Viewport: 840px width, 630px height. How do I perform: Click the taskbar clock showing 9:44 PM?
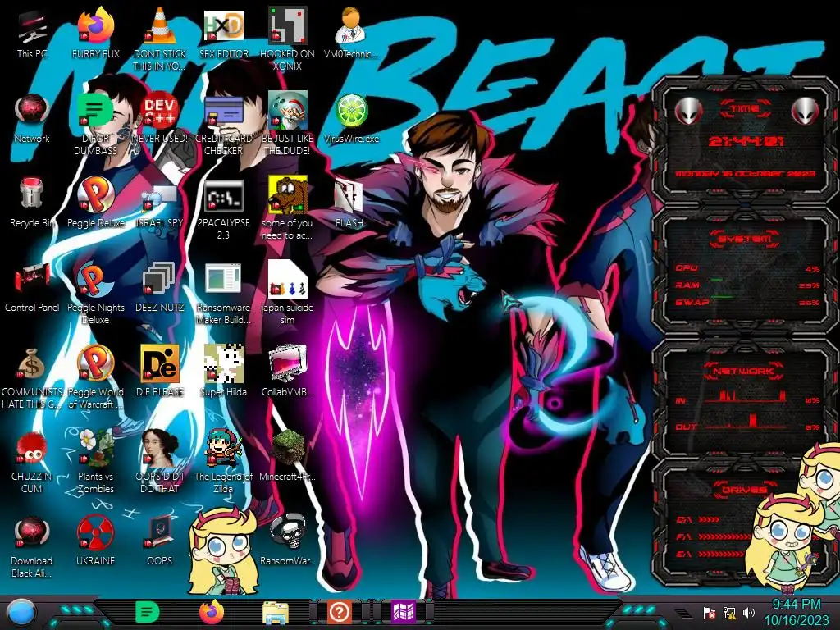click(x=796, y=612)
